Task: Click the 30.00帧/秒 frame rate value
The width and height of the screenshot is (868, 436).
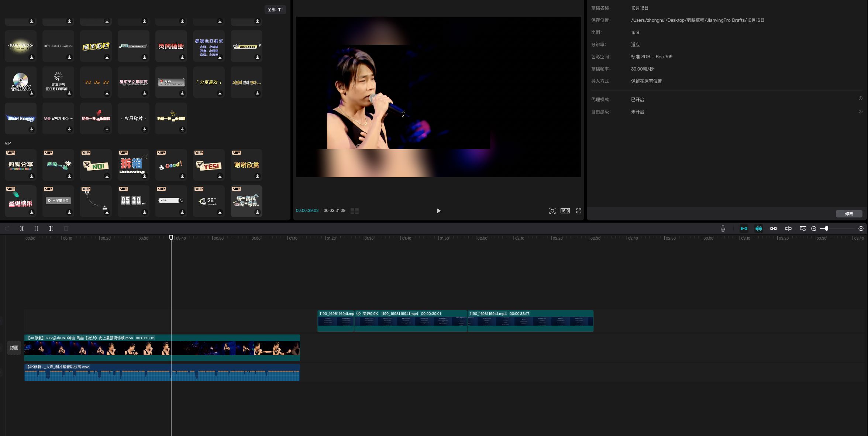Action: (x=642, y=69)
